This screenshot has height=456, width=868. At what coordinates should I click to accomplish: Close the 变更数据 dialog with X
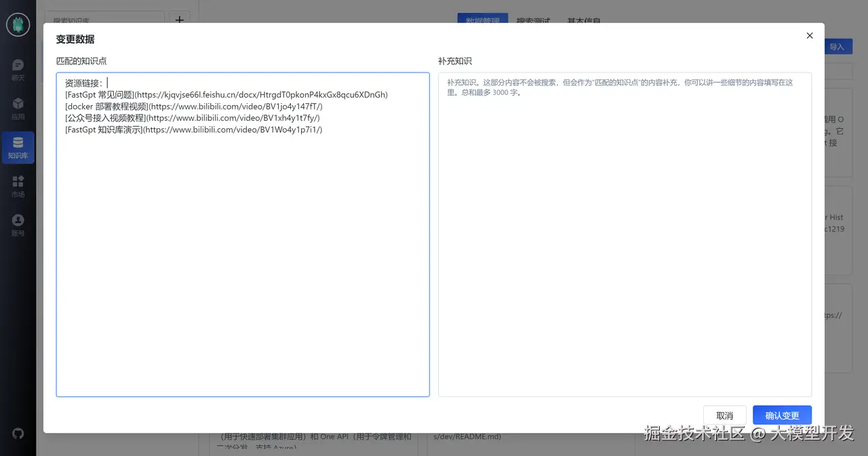coord(810,36)
